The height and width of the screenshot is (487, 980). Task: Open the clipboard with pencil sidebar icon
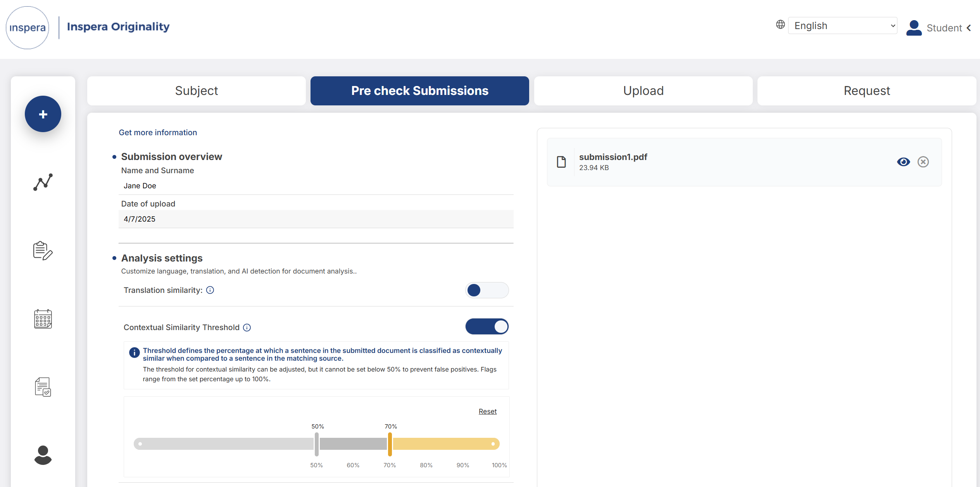[43, 251]
